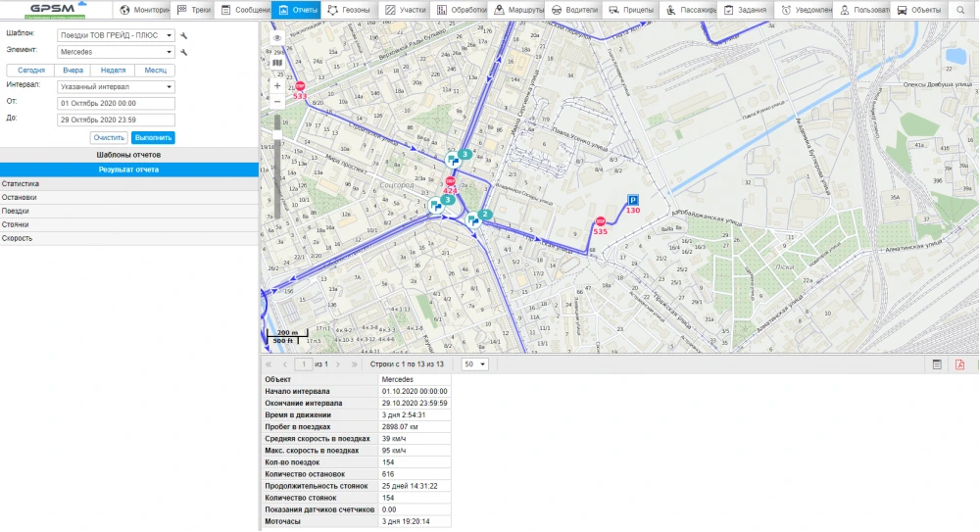
Task: Toggle the map eye visibility button
Action: pyautogui.click(x=277, y=37)
